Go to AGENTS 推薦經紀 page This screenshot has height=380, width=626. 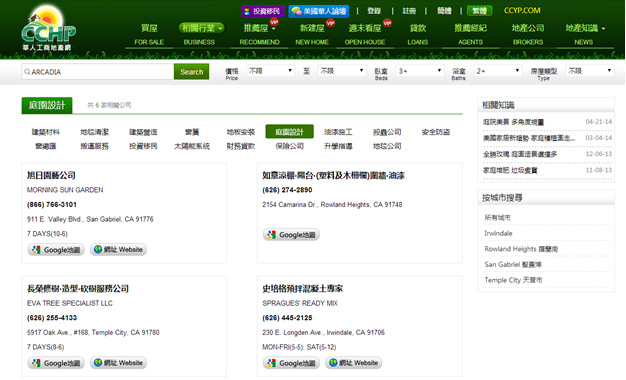470,34
